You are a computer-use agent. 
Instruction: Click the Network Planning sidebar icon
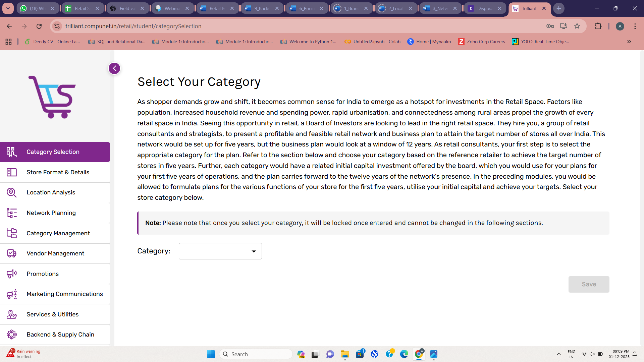[11, 213]
